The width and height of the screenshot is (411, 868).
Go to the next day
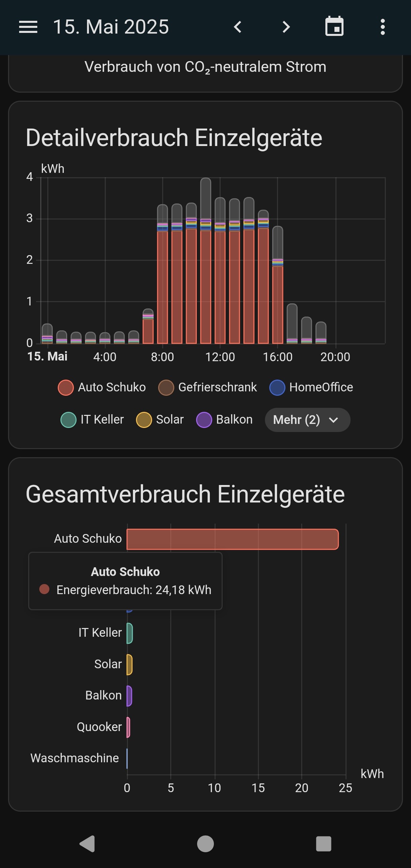point(286,27)
